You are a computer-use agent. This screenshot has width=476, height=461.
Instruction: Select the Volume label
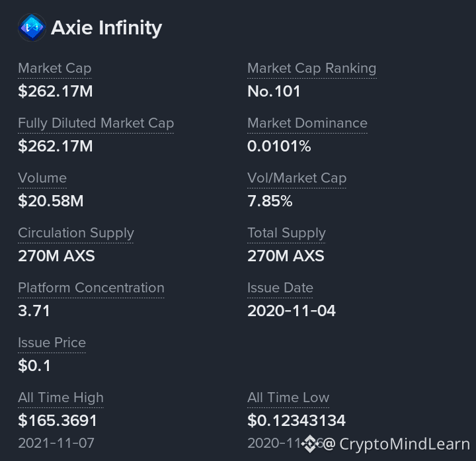pyautogui.click(x=42, y=178)
